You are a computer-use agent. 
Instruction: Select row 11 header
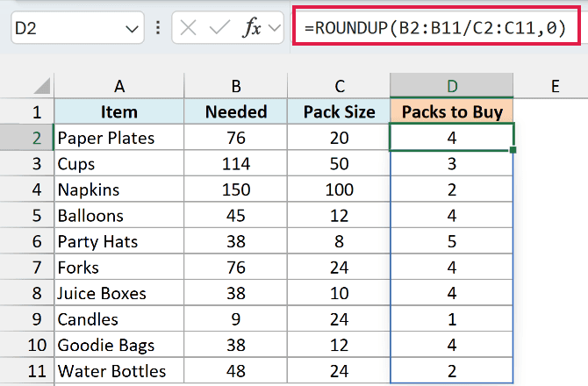click(x=27, y=370)
